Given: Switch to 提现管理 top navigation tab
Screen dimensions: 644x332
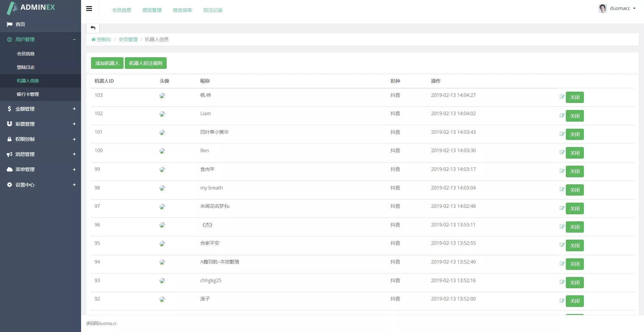Looking at the screenshot, I should (152, 10).
